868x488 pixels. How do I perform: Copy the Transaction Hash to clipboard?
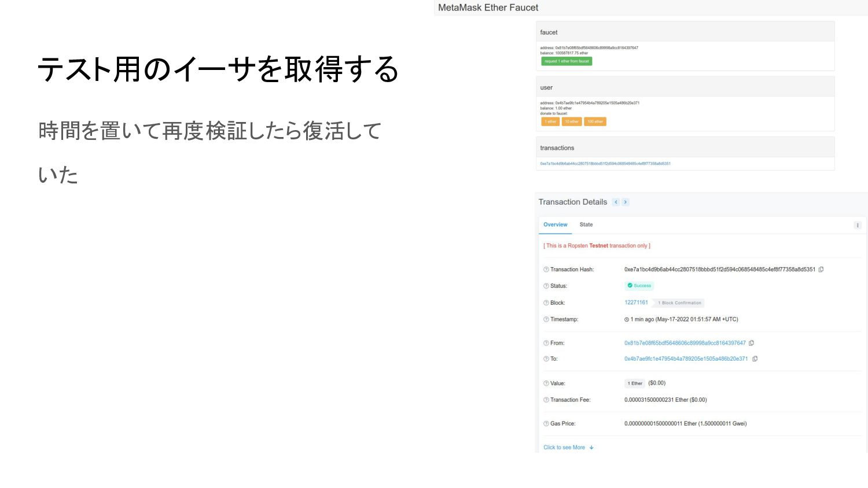(821, 269)
